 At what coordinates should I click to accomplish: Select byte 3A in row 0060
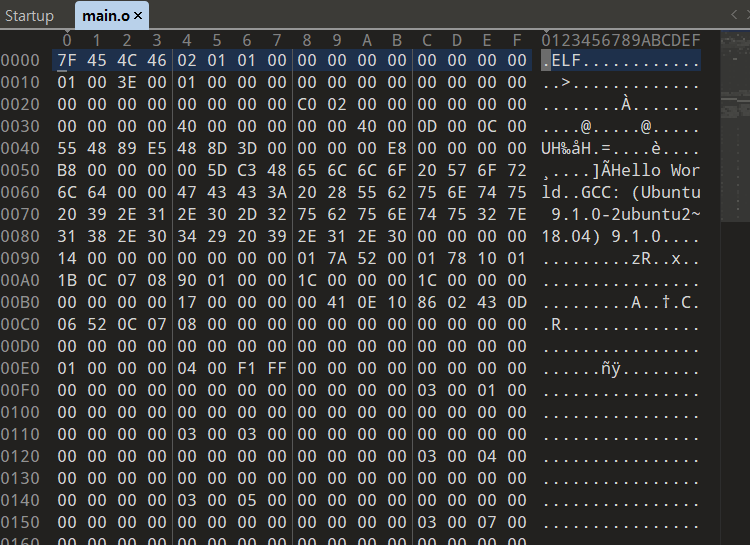click(x=277, y=192)
